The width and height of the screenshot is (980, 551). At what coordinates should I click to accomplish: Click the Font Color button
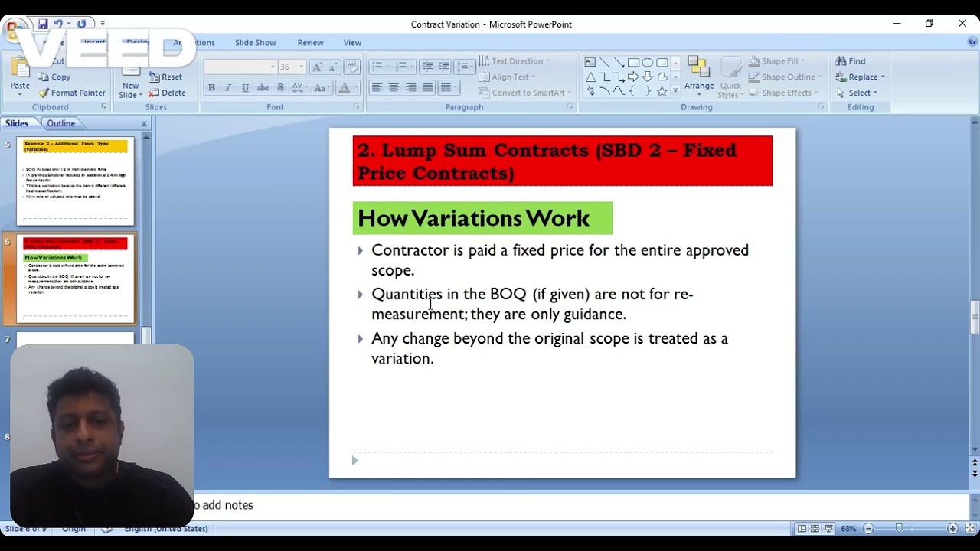[347, 88]
